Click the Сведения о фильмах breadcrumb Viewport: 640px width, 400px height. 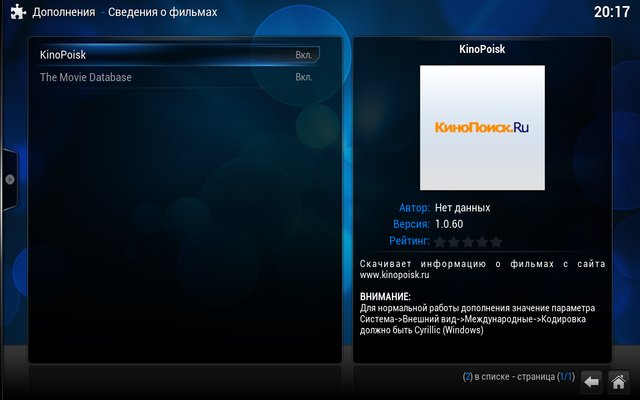click(162, 12)
